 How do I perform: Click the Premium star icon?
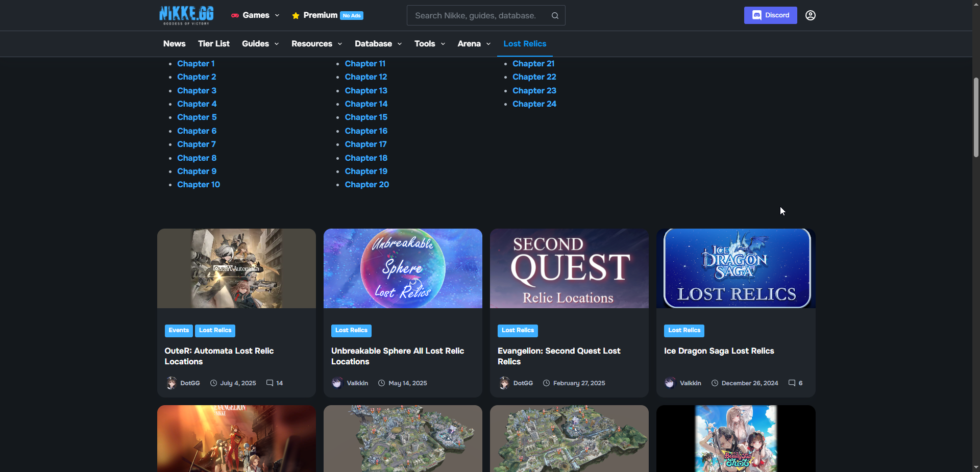click(296, 16)
